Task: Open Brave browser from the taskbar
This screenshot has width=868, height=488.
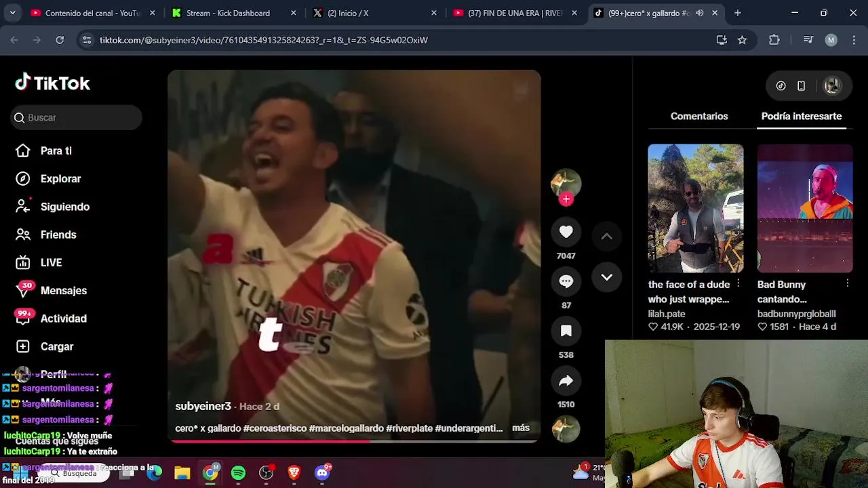Action: [x=294, y=472]
